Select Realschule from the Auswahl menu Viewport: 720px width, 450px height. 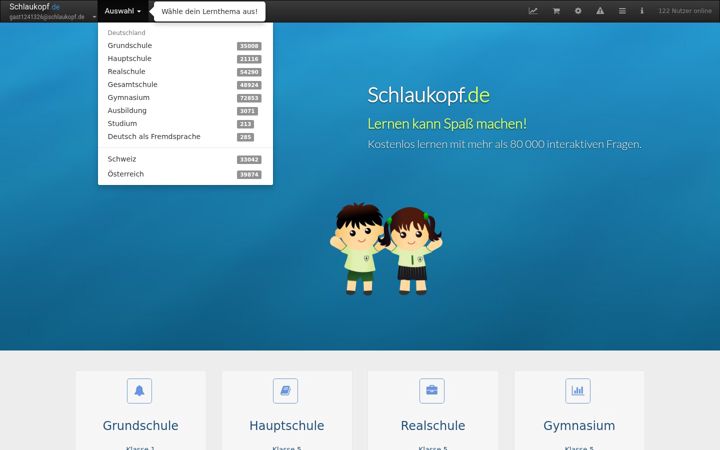pyautogui.click(x=185, y=72)
